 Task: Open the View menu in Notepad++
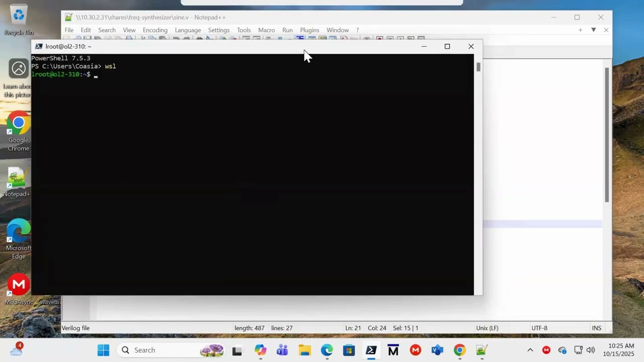tap(129, 30)
